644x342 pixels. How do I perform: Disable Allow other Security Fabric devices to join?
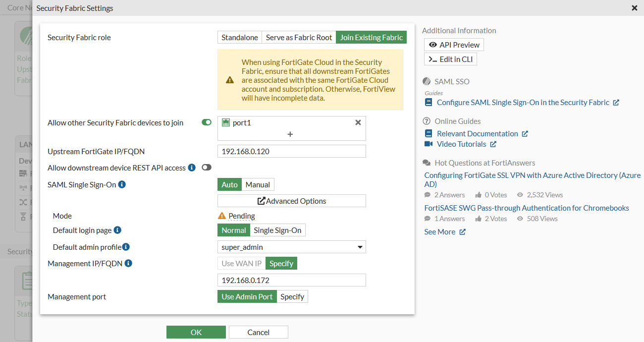[x=207, y=122]
